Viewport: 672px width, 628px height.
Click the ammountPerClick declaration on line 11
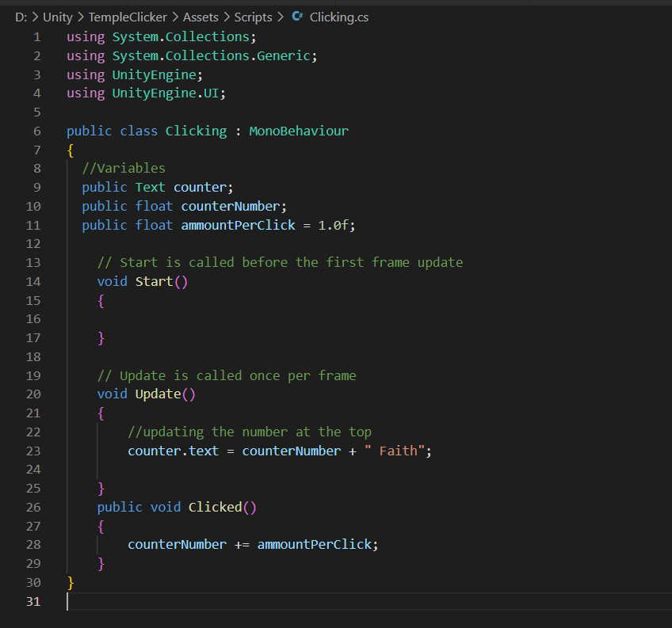(x=238, y=226)
